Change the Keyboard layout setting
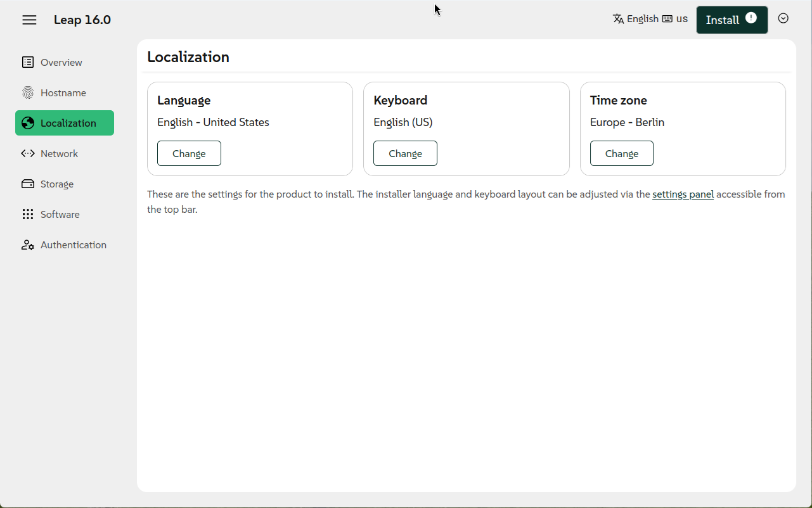This screenshot has height=508, width=812. [405, 153]
